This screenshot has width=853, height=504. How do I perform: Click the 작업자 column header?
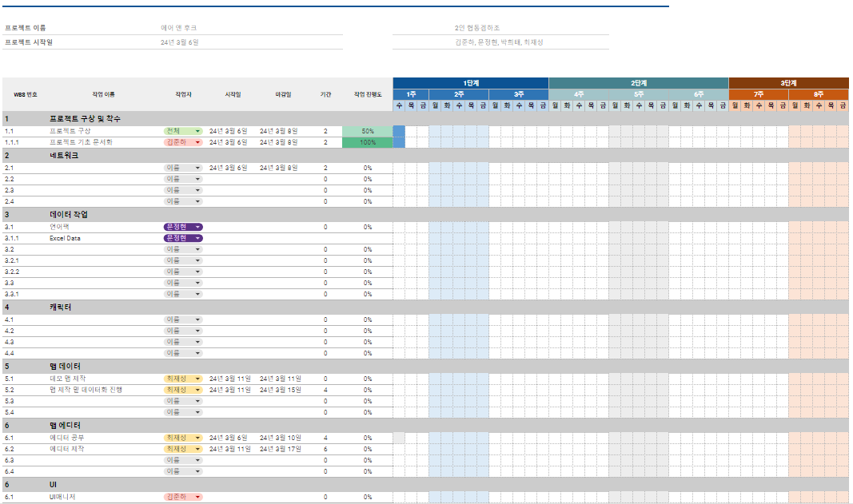[x=183, y=94]
